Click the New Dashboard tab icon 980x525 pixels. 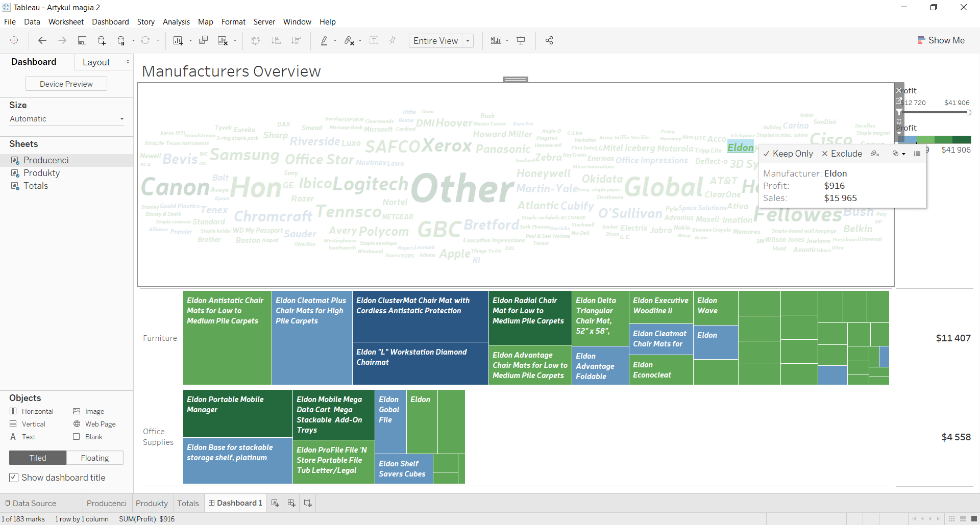[x=291, y=503]
